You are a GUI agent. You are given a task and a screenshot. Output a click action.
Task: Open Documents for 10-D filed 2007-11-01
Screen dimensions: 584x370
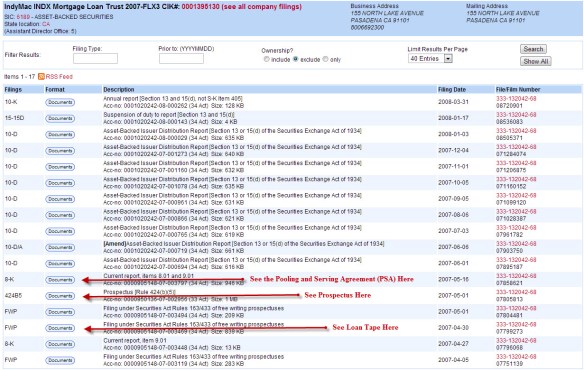click(x=60, y=167)
